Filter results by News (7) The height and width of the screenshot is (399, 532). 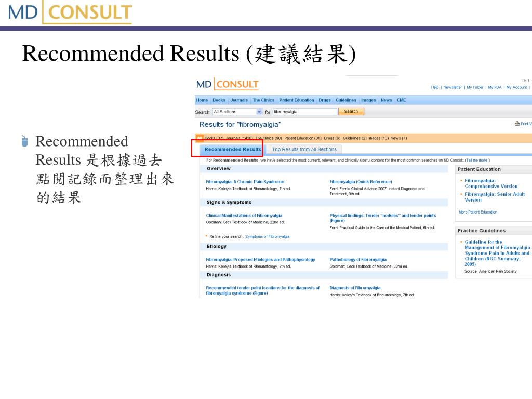pos(398,138)
